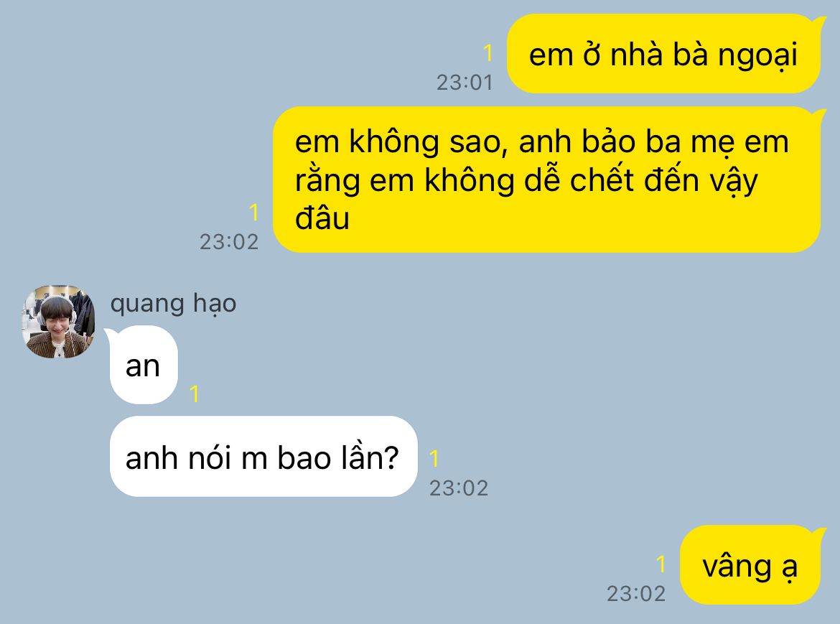Tap unread count 1 beside 'em ở nhà bà ngoại'
The height and width of the screenshot is (624, 840).
point(487,53)
